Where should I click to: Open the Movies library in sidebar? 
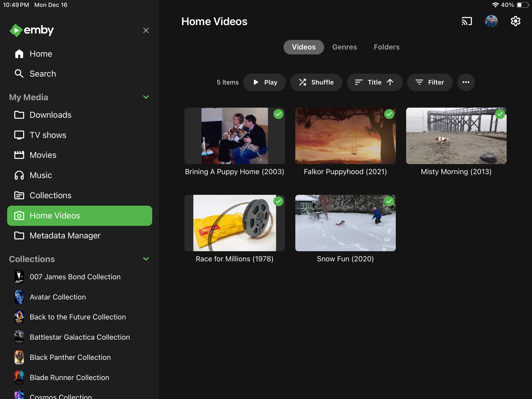coord(43,155)
